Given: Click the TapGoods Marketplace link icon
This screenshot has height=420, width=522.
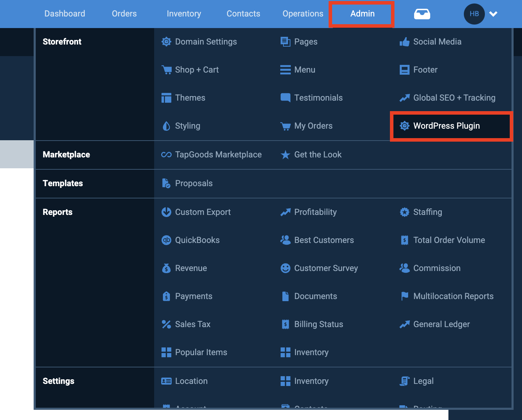Looking at the screenshot, I should pos(166,154).
